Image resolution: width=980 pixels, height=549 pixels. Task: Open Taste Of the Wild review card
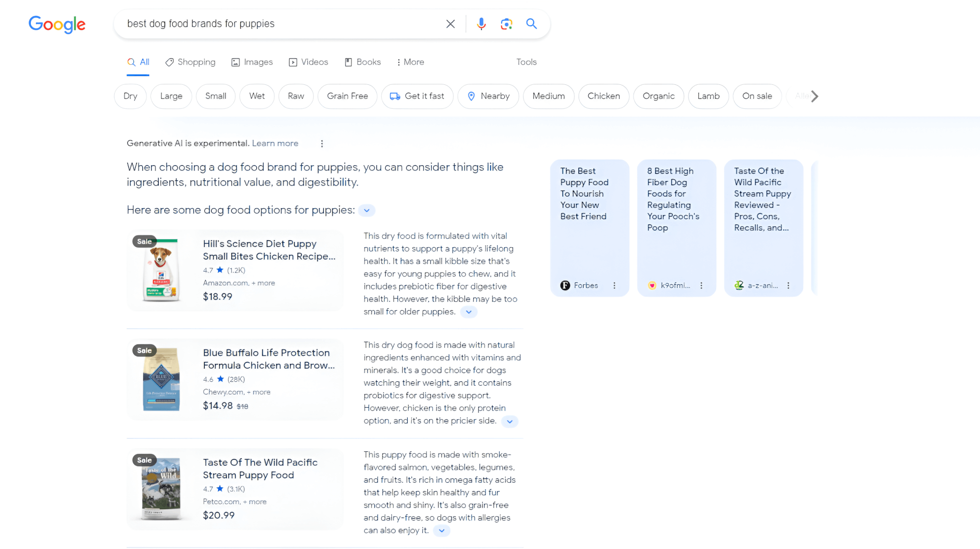pyautogui.click(x=763, y=227)
